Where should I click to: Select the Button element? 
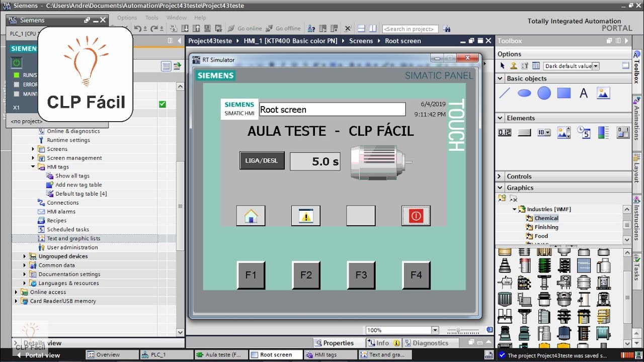524,133
